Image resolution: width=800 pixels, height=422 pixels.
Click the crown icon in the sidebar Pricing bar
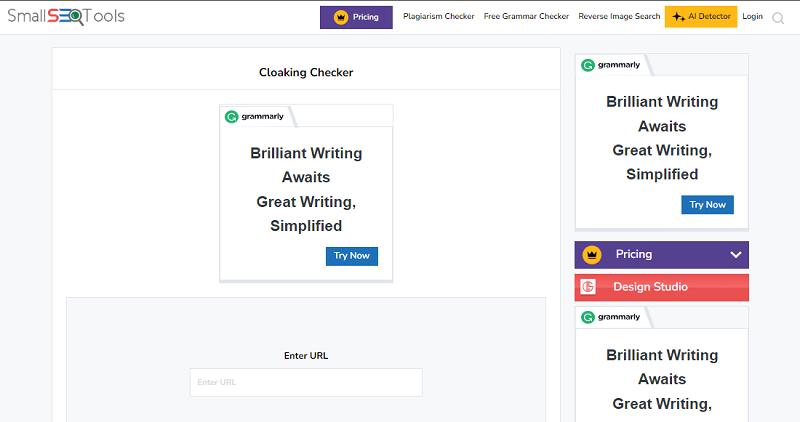pos(591,255)
